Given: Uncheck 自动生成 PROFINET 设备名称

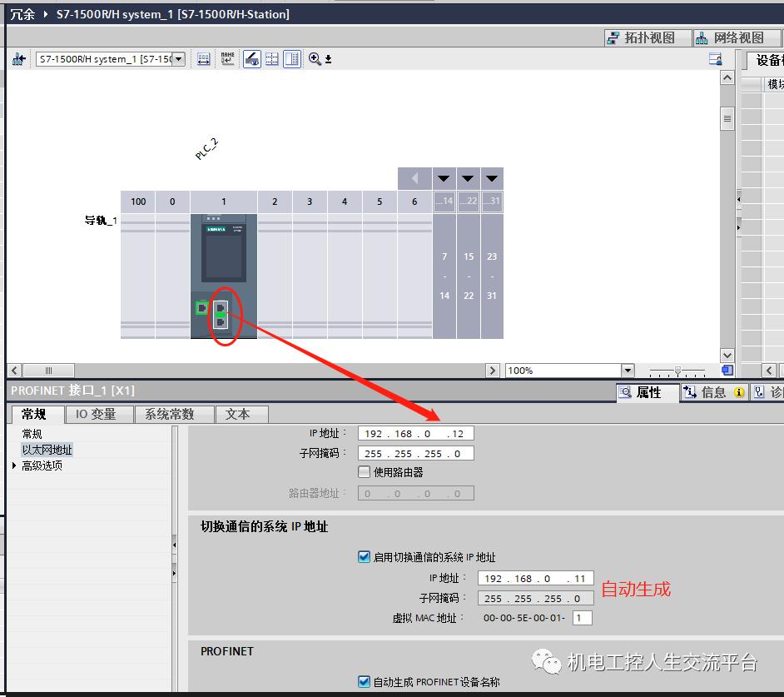Looking at the screenshot, I should pos(364,681).
